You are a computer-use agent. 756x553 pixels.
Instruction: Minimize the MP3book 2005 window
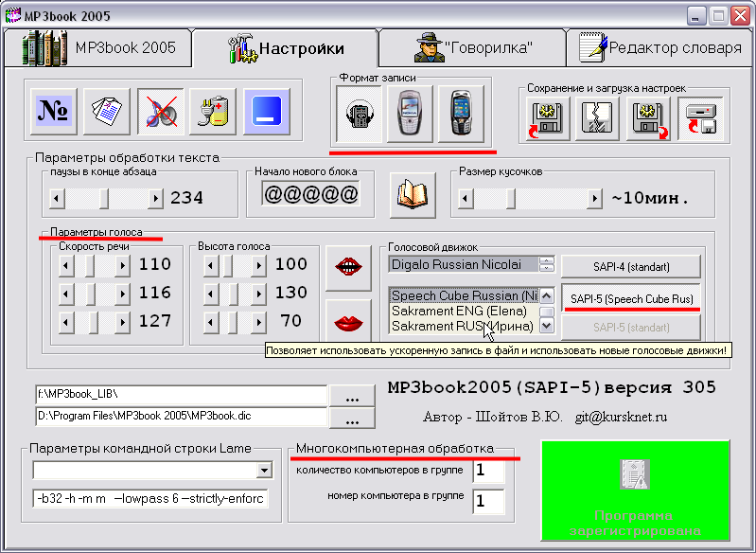695,16
